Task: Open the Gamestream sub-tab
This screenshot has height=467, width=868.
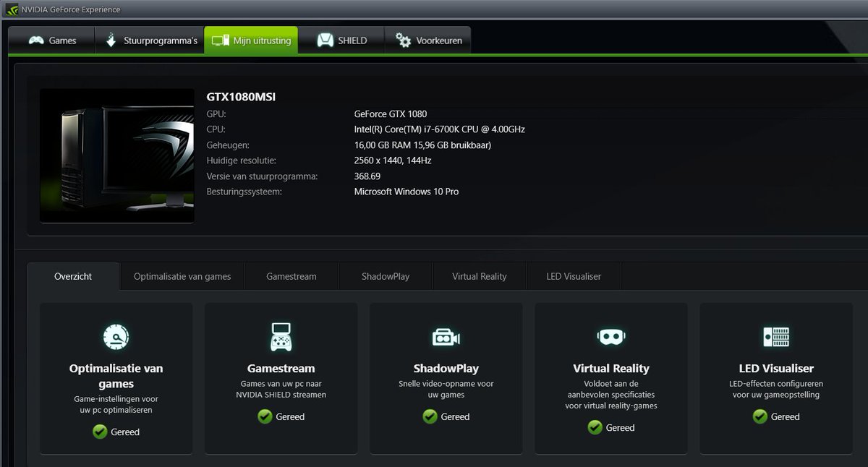Action: [x=292, y=276]
